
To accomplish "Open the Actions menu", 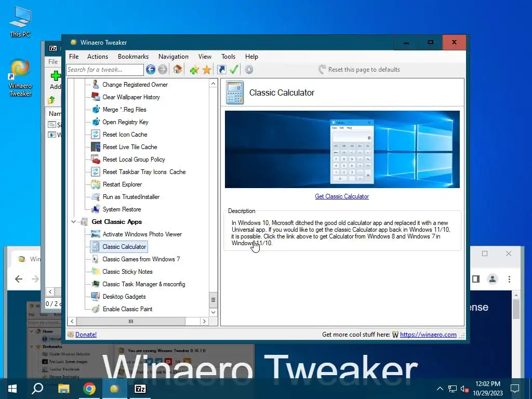I will point(97,57).
